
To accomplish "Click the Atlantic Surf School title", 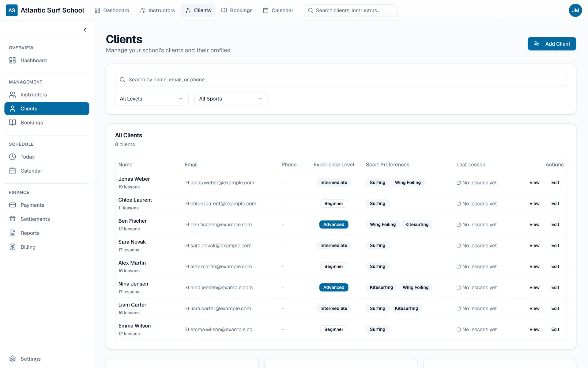I will pyautogui.click(x=52, y=10).
